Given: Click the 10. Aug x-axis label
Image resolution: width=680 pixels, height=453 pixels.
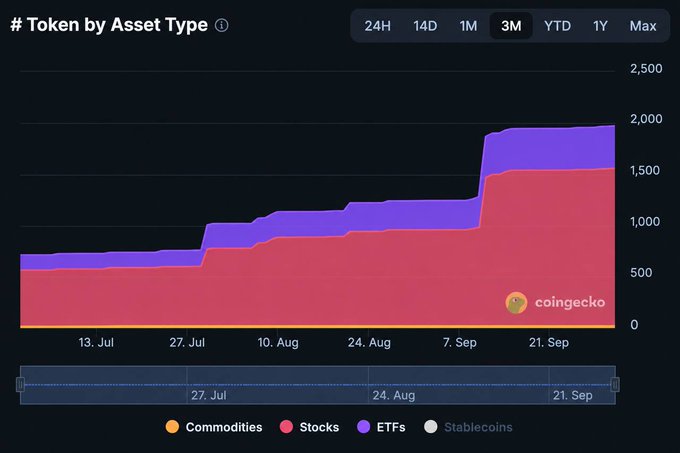Looking at the screenshot, I should (278, 342).
